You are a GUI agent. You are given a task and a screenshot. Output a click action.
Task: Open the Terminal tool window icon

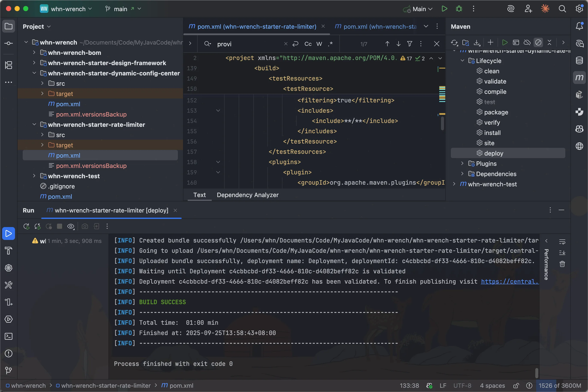9,336
